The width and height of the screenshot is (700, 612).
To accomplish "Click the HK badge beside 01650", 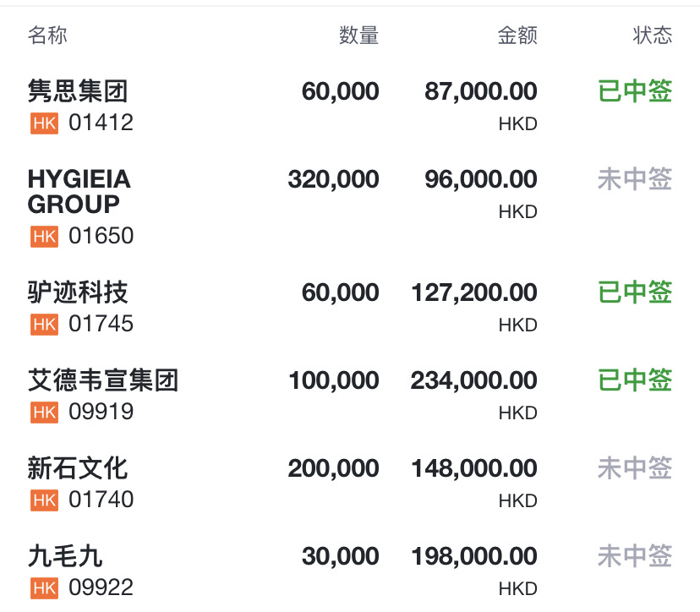I will tap(44, 236).
